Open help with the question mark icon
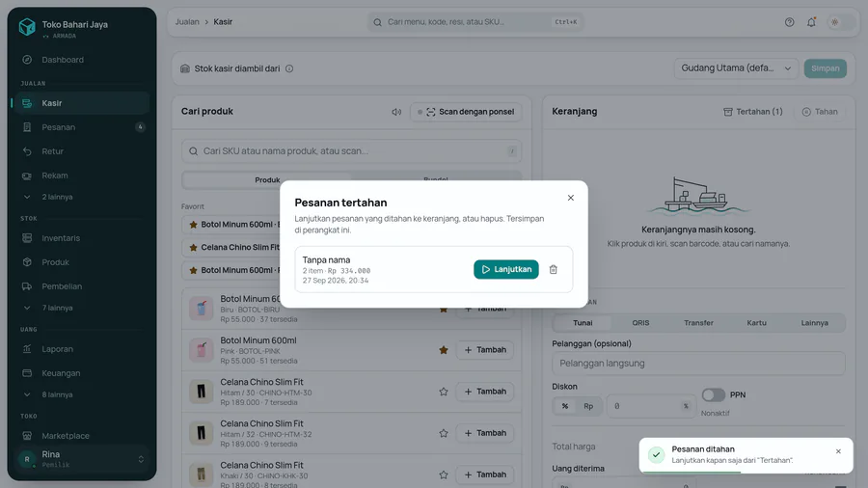The image size is (868, 488). click(789, 22)
